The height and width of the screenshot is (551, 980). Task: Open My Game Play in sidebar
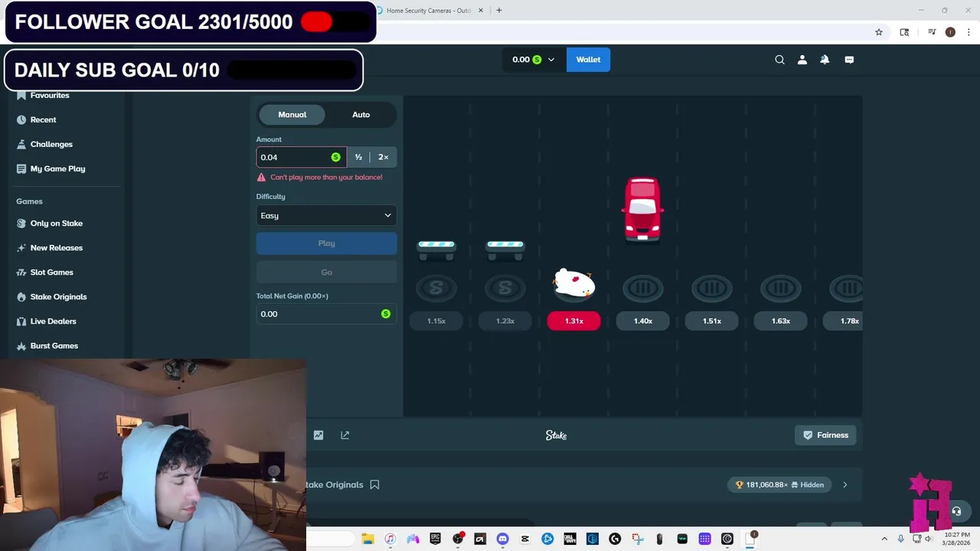[57, 168]
